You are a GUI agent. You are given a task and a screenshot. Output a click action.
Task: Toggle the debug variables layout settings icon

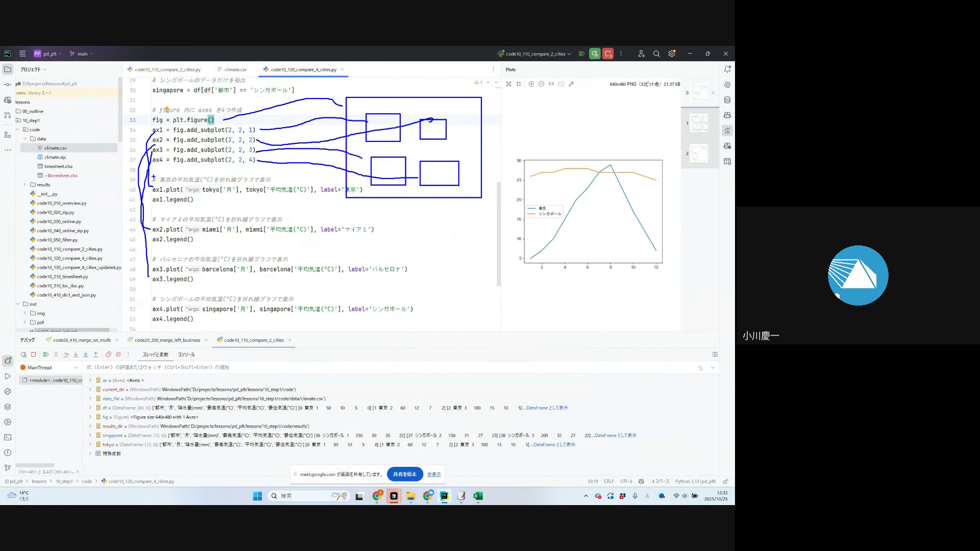point(715,354)
